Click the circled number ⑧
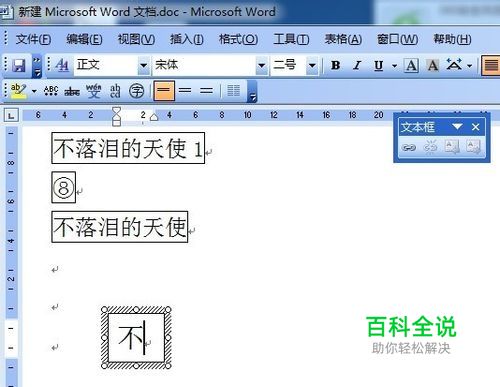The width and height of the screenshot is (500, 387). point(63,188)
